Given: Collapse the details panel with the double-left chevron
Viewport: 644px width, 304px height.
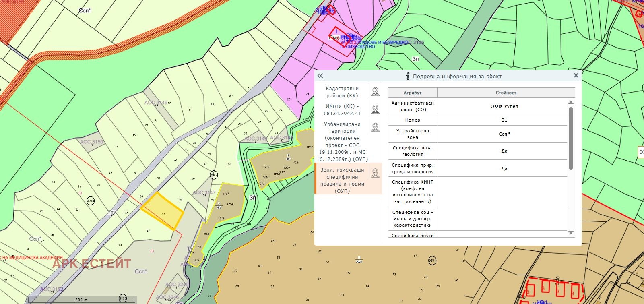Looking at the screenshot, I should (x=320, y=76).
